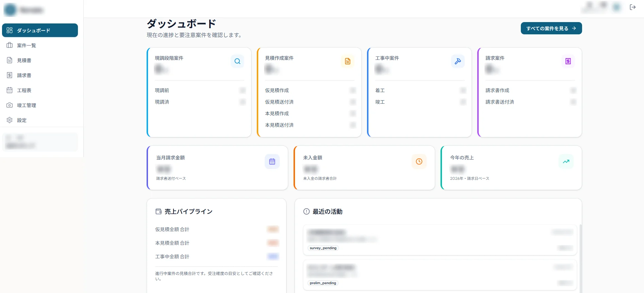This screenshot has height=293, width=644.
Task: Click the dashboard grid icon in the sidebar
Action: pyautogui.click(x=10, y=30)
